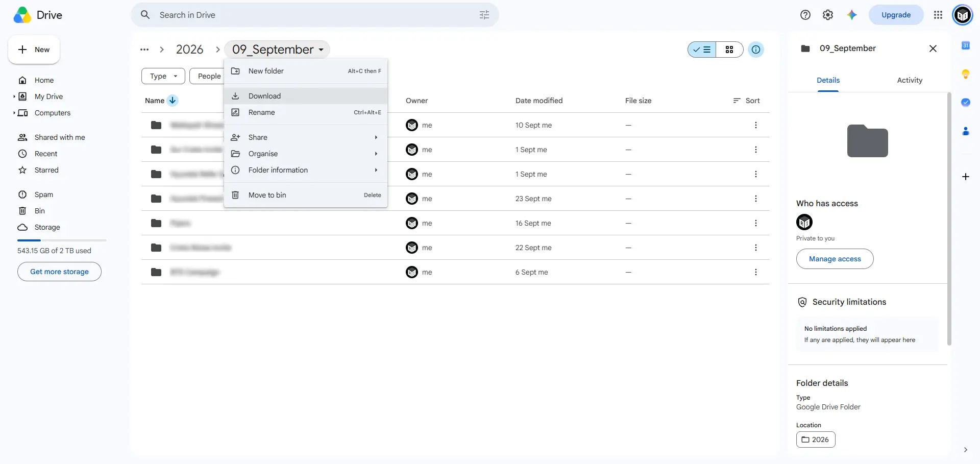This screenshot has width=980, height=464.
Task: Expand the Organise submenu
Action: [306, 154]
